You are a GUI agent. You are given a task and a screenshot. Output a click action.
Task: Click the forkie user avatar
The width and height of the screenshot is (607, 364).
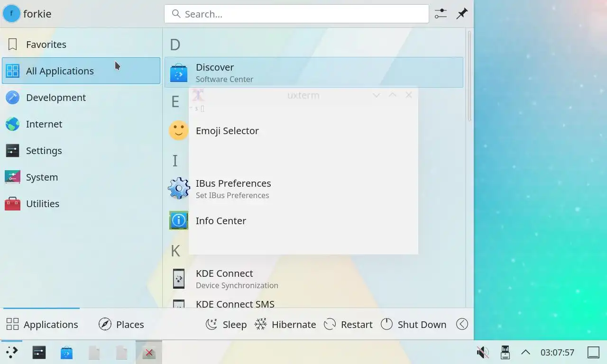(x=11, y=14)
